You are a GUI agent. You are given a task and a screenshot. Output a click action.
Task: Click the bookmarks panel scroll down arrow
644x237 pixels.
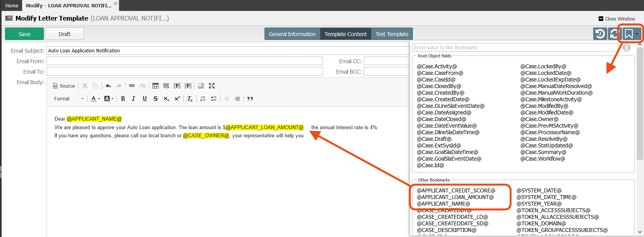point(640,232)
